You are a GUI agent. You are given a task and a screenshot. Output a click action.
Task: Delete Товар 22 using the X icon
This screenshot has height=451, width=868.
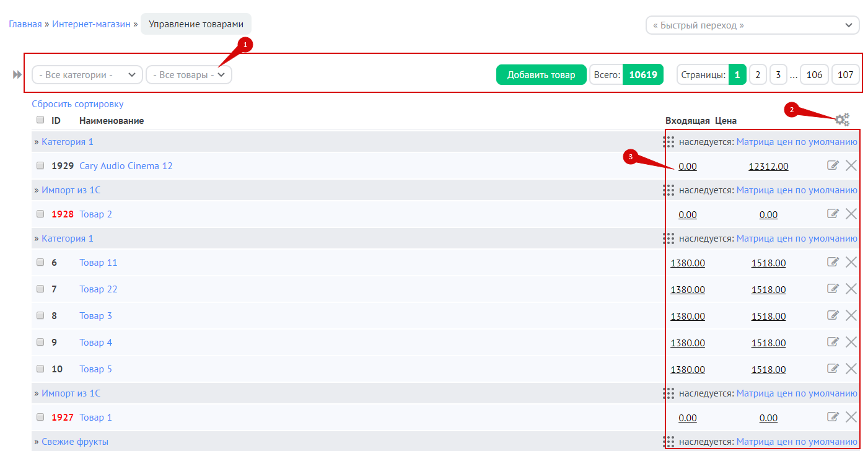point(851,289)
